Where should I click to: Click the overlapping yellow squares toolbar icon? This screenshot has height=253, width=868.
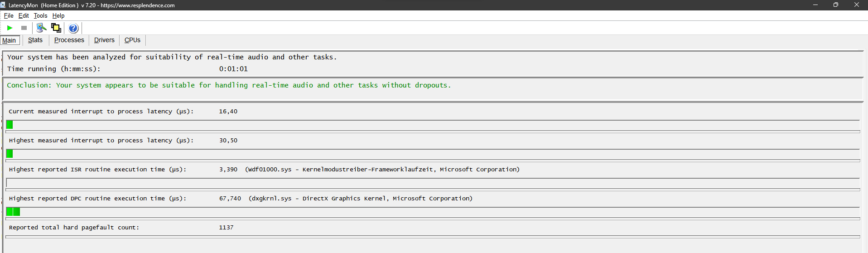56,28
